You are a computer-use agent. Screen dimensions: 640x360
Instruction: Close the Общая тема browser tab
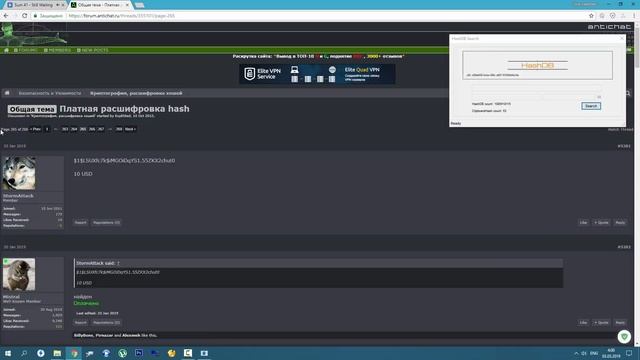(127, 5)
